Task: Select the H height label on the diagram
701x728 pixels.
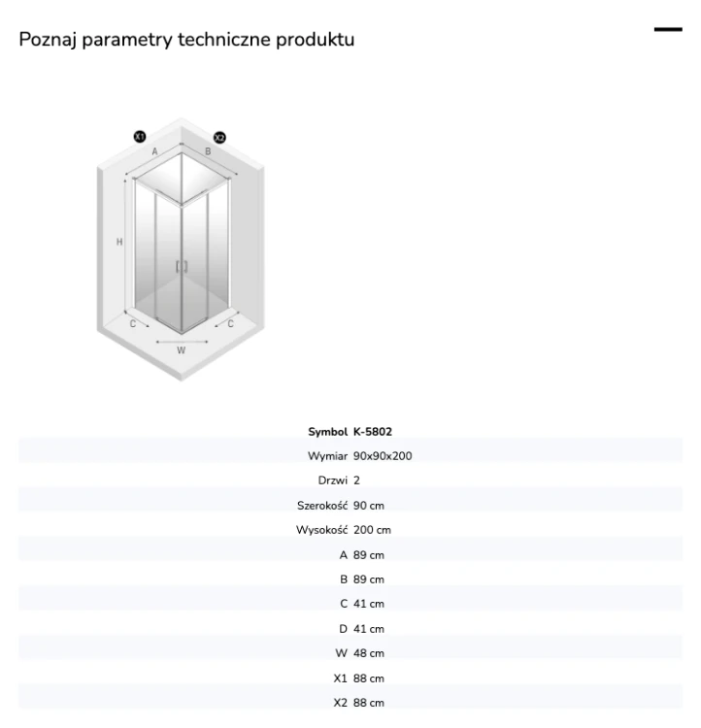Action: click(119, 242)
